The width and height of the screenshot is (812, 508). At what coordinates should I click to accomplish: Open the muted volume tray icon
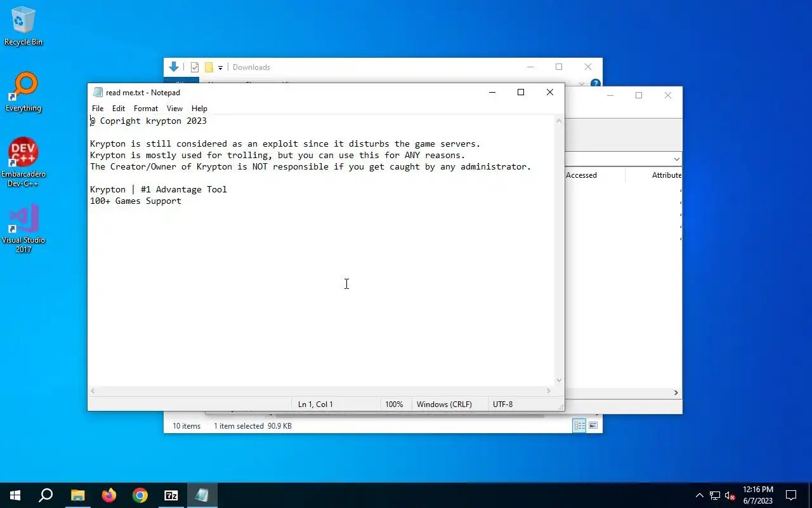point(730,495)
